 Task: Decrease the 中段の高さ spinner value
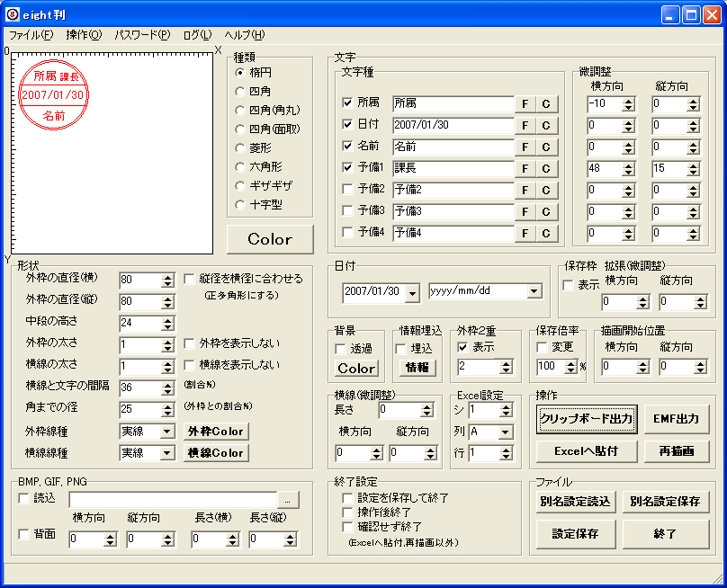(168, 327)
